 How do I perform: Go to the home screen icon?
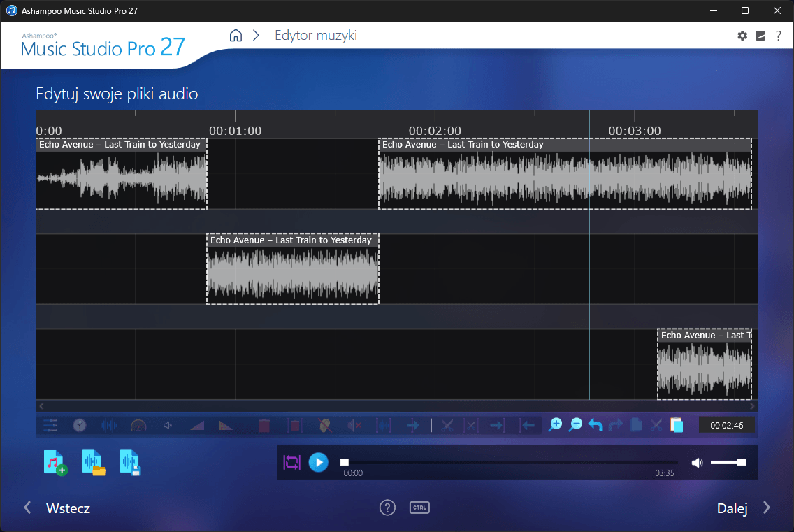236,36
